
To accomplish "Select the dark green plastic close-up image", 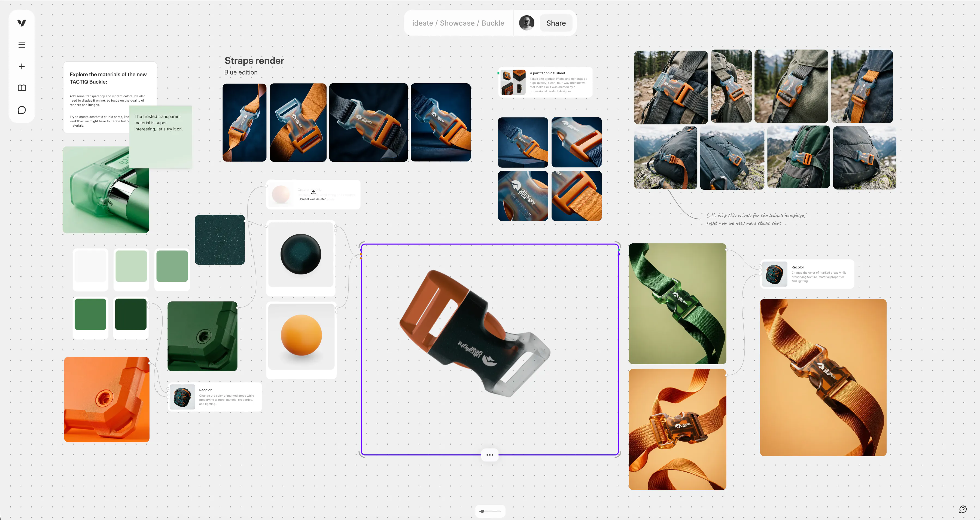I will pyautogui.click(x=202, y=336).
